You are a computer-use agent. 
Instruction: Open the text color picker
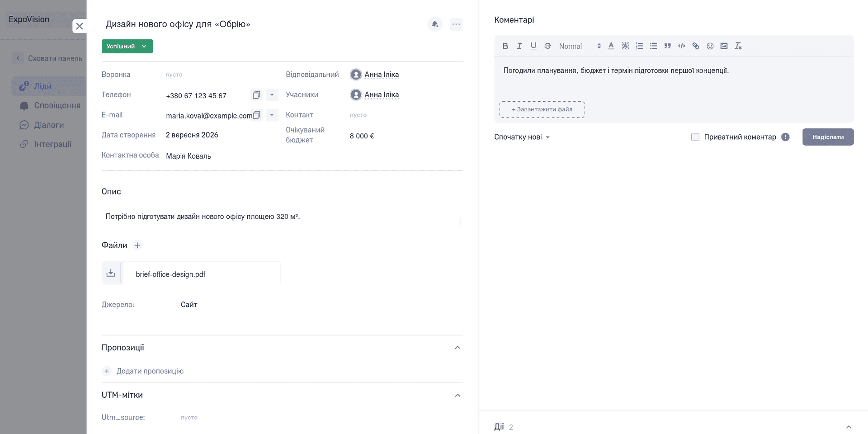coord(611,46)
